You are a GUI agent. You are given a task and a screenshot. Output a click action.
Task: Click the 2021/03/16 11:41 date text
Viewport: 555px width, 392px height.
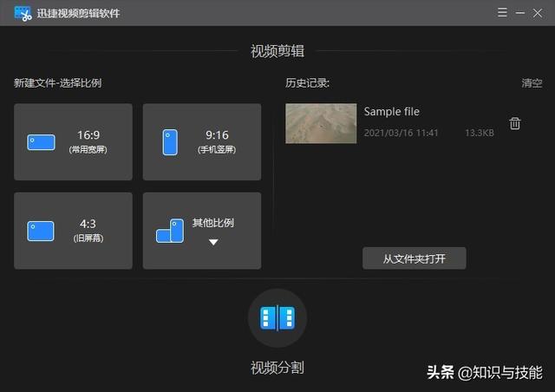click(401, 133)
